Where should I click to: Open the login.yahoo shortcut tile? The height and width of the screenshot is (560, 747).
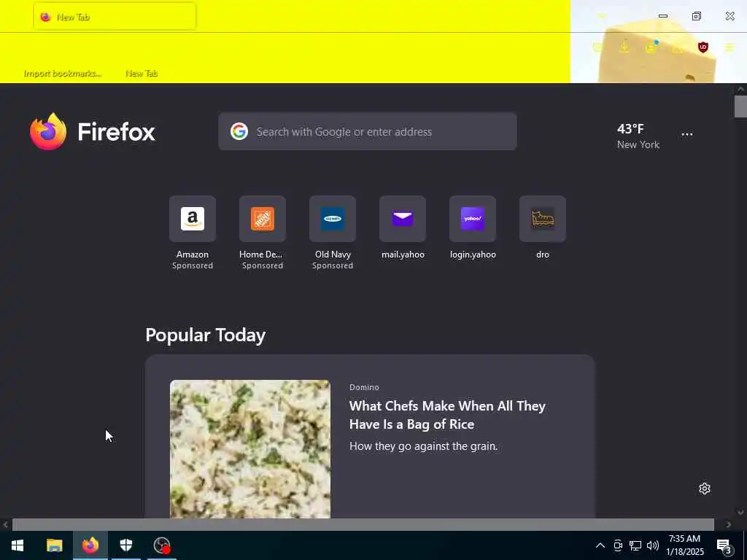pyautogui.click(x=473, y=227)
